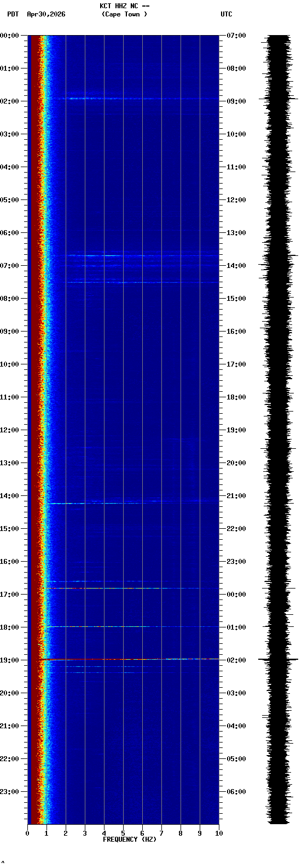The width and height of the screenshot is (302, 868).
Task: Click the PDT axis label '19:00'
Action: click(x=10, y=660)
